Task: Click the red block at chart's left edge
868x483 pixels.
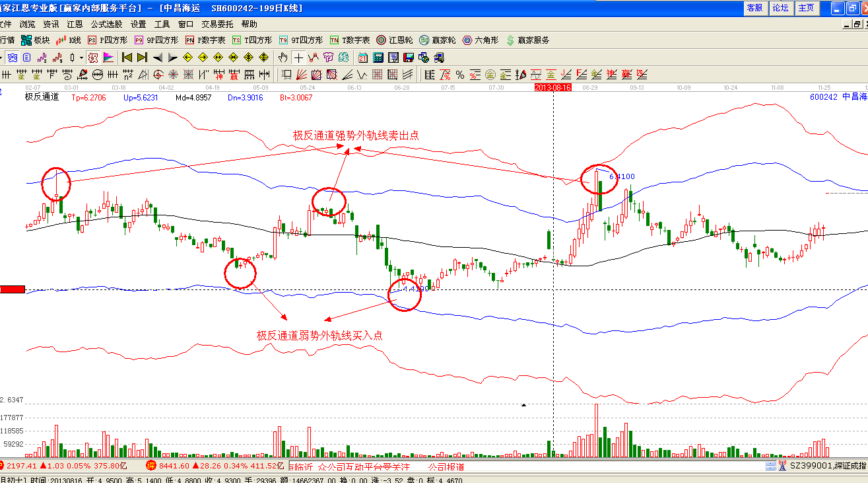Action: click(13, 289)
